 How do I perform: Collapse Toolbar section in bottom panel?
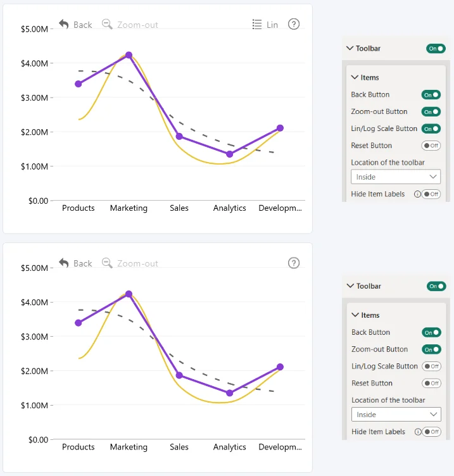click(350, 286)
